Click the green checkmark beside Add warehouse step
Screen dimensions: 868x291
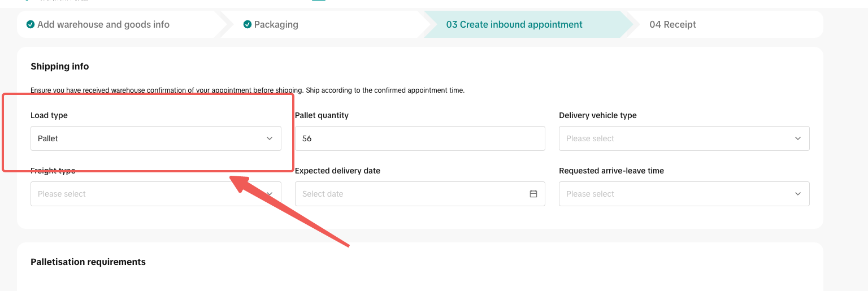click(x=31, y=25)
